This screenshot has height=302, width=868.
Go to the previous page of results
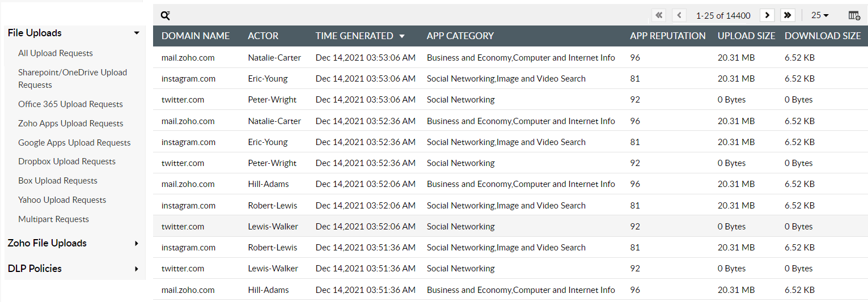pyautogui.click(x=679, y=15)
